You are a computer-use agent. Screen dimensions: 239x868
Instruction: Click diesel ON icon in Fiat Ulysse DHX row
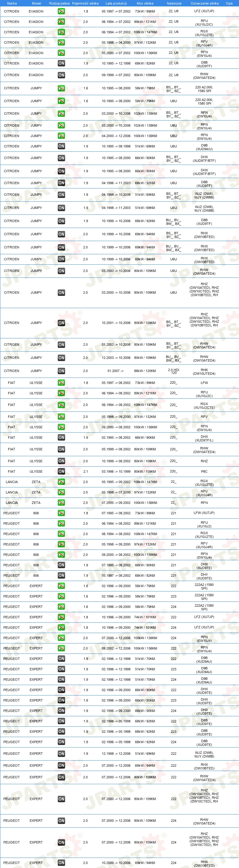point(61,438)
